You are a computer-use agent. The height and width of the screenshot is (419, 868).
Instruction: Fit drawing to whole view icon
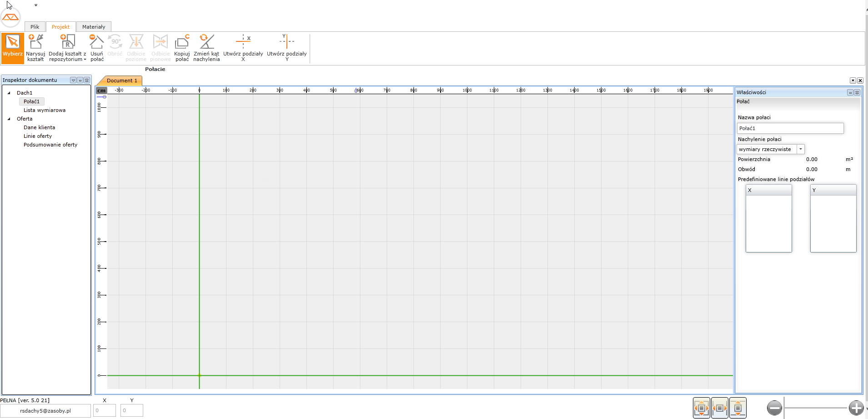pos(702,408)
